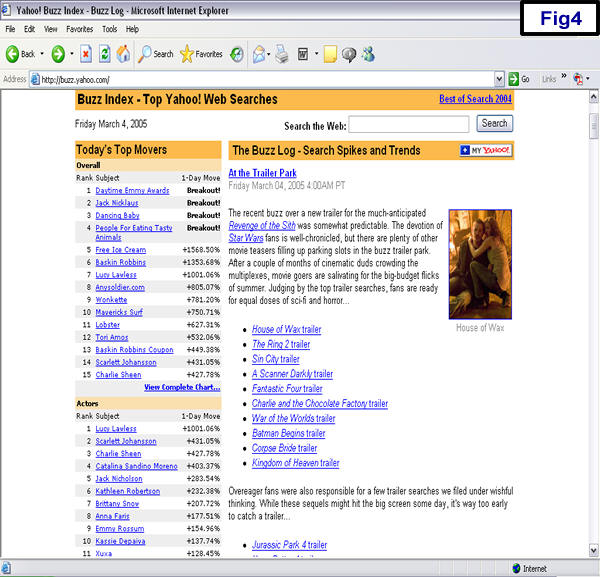The width and height of the screenshot is (600, 577).
Task: Open the Best of Search 2004 link
Action: 475,99
